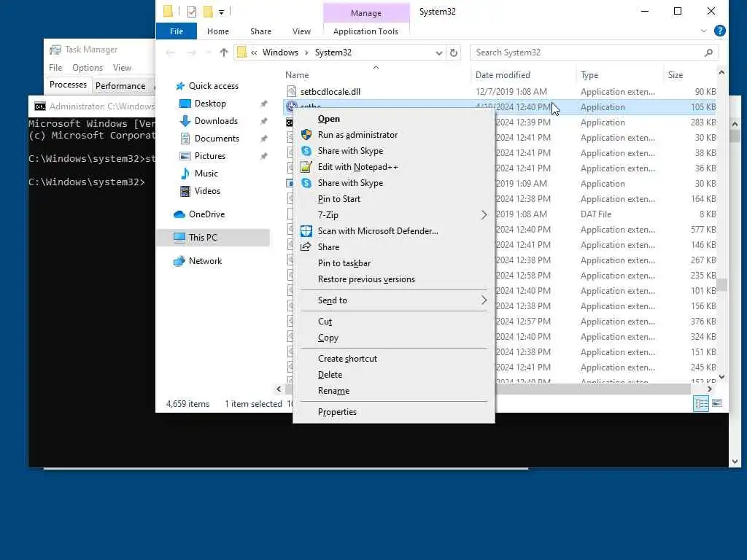Open Videos in navigation pane

pyautogui.click(x=207, y=191)
